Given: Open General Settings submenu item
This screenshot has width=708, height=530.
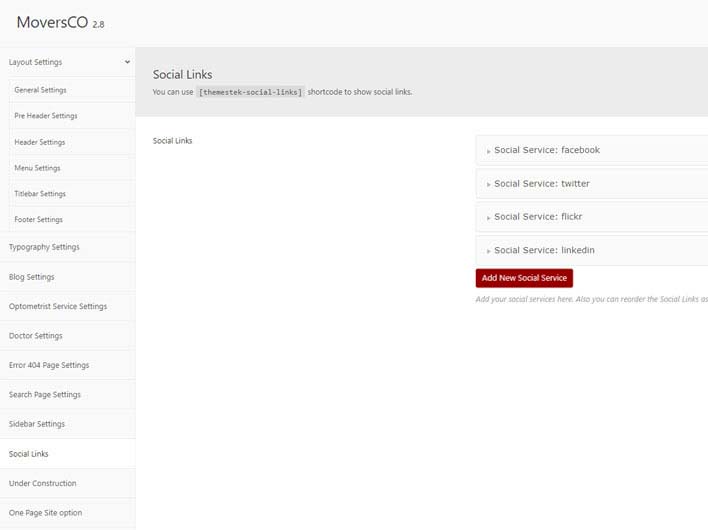Looking at the screenshot, I should coord(40,90).
